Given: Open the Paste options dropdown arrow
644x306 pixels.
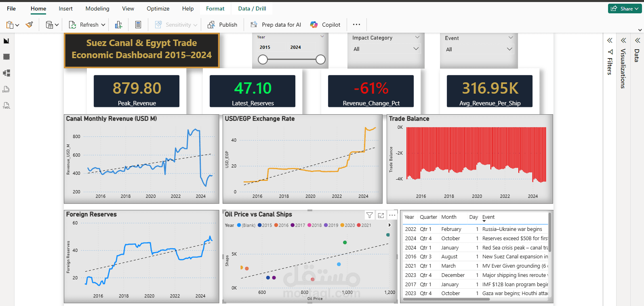Looking at the screenshot, I should [17, 25].
